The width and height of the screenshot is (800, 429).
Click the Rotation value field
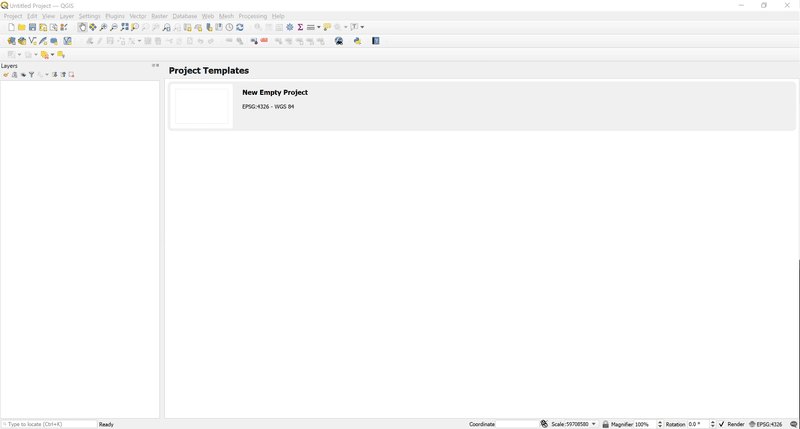point(698,424)
